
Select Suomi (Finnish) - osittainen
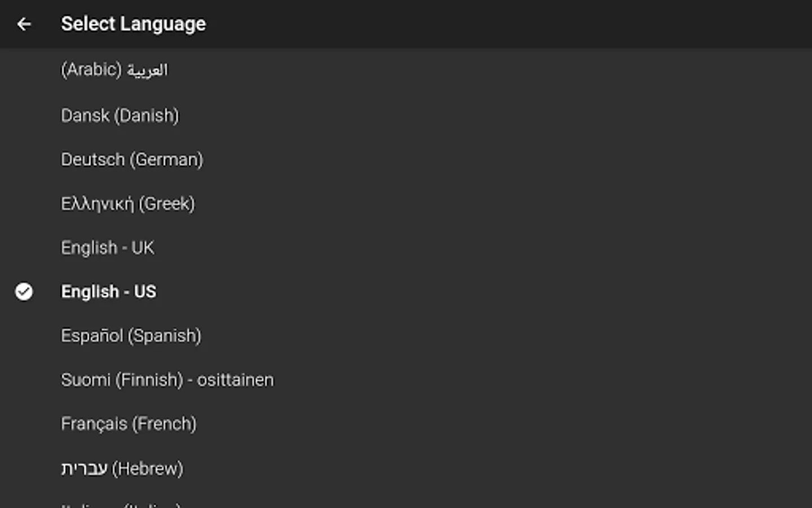(x=167, y=380)
